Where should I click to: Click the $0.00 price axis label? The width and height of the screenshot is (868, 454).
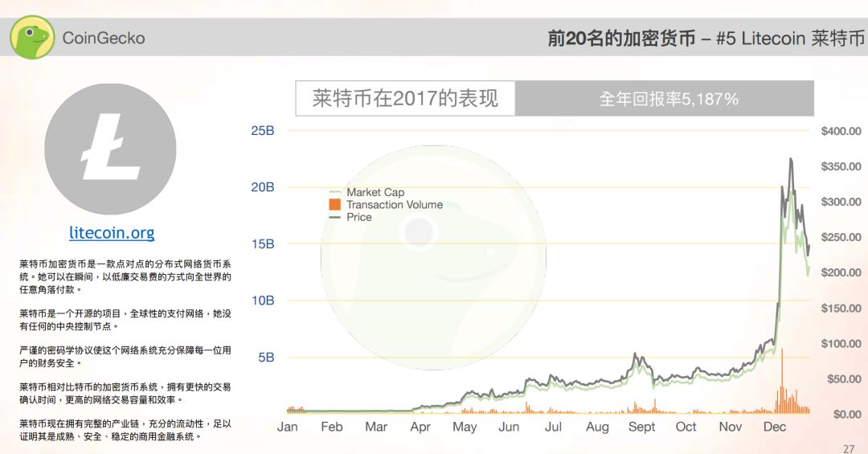(x=847, y=415)
